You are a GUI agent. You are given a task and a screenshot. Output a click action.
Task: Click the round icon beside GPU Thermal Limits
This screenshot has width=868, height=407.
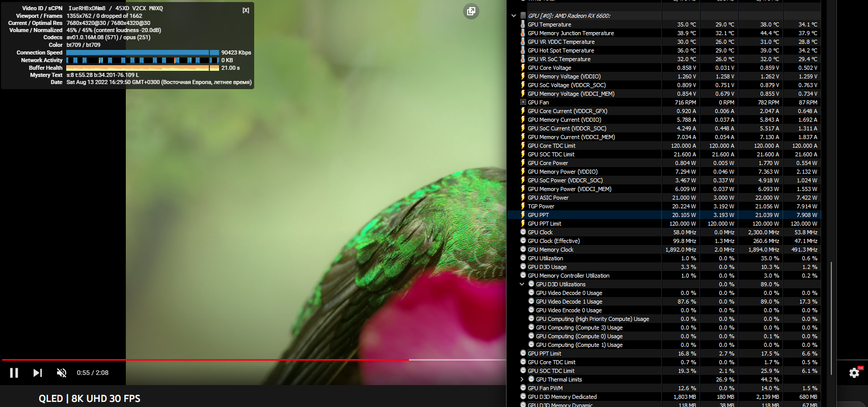[531, 379]
